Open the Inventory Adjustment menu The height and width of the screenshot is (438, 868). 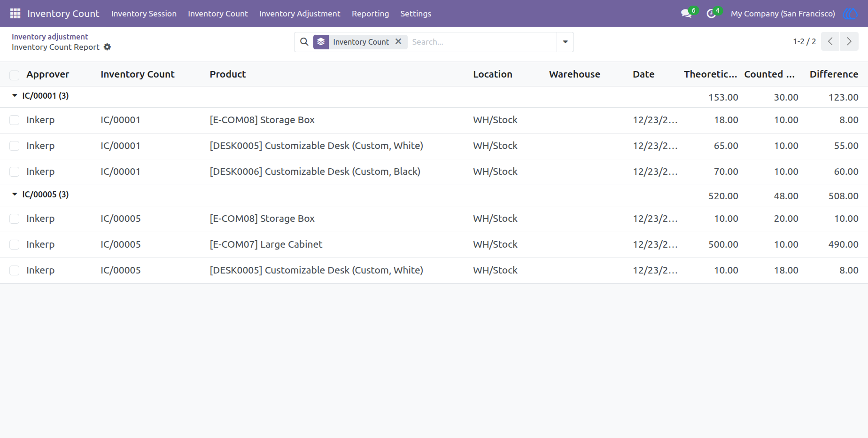click(x=300, y=14)
